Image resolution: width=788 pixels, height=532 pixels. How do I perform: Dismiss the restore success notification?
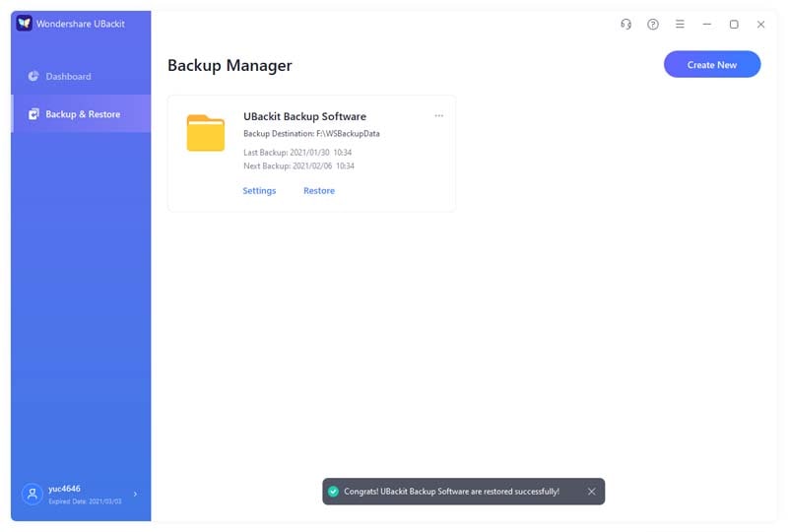click(592, 492)
